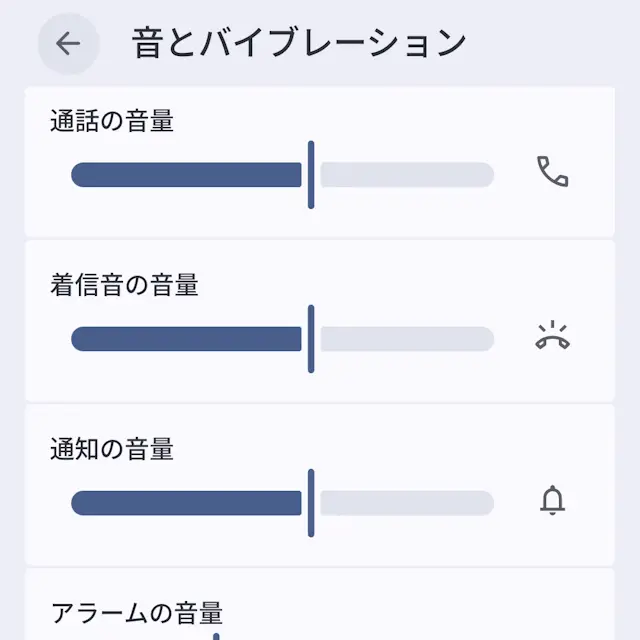Click the 通話の音量 label
The width and height of the screenshot is (640, 640).
112,122
